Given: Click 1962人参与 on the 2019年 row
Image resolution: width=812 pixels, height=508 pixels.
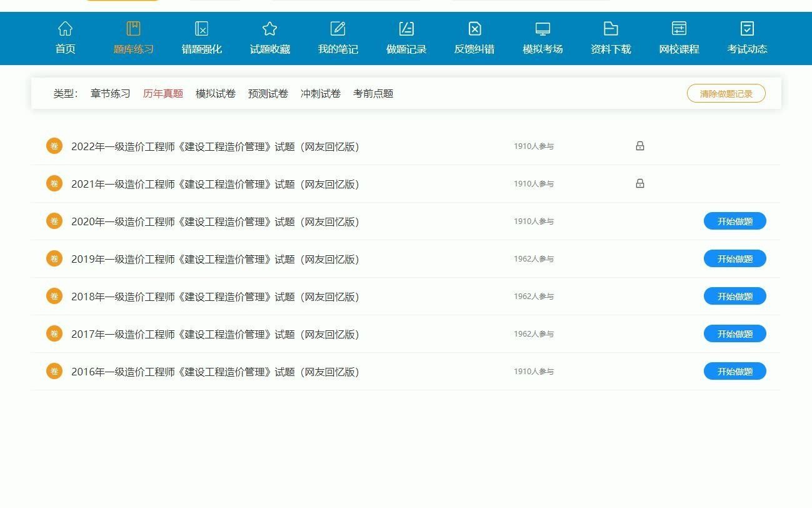Looking at the screenshot, I should (x=534, y=259).
